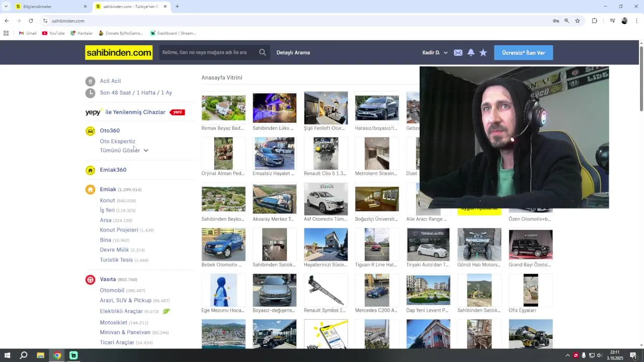
Task: Open Konut category link
Action: pos(107,201)
